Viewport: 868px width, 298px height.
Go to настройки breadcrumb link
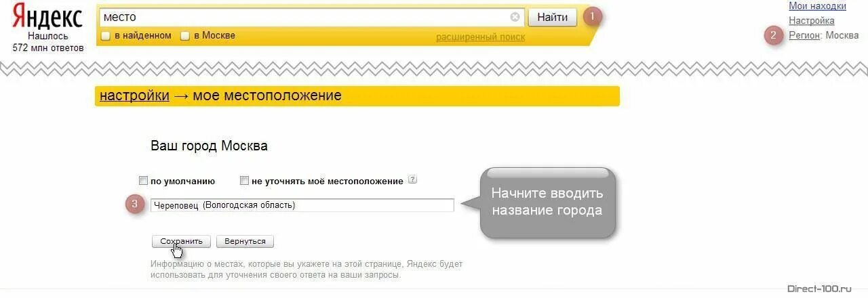[x=134, y=95]
